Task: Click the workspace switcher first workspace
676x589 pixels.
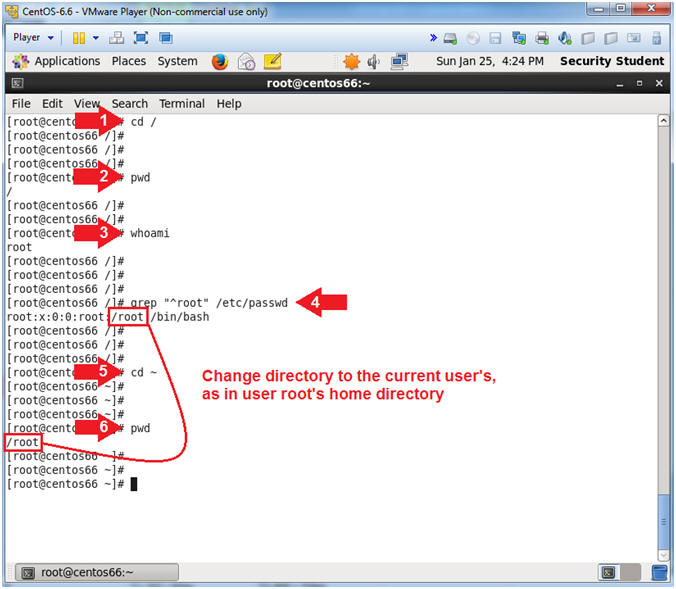Action: point(608,573)
